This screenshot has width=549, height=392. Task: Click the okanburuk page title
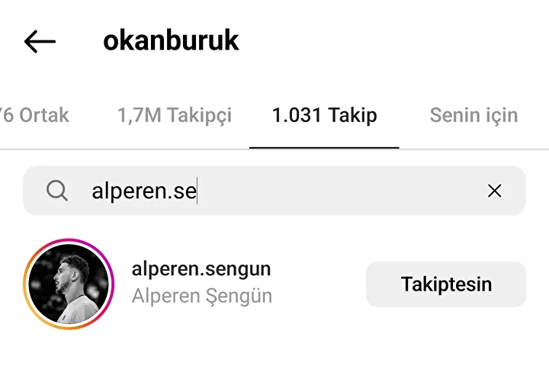[x=171, y=40]
